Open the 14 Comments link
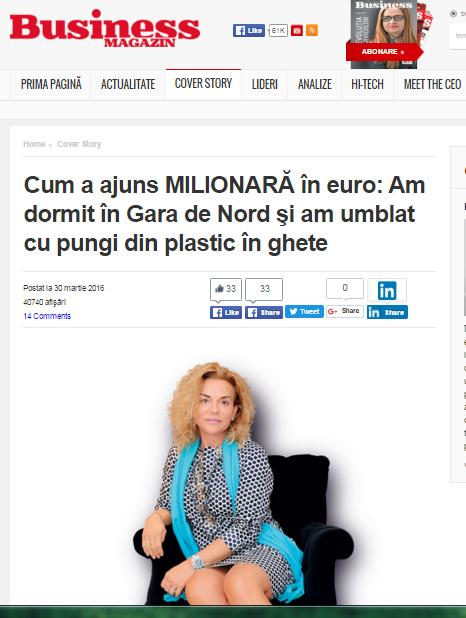Viewport: 466px width, 618px height. (x=47, y=316)
